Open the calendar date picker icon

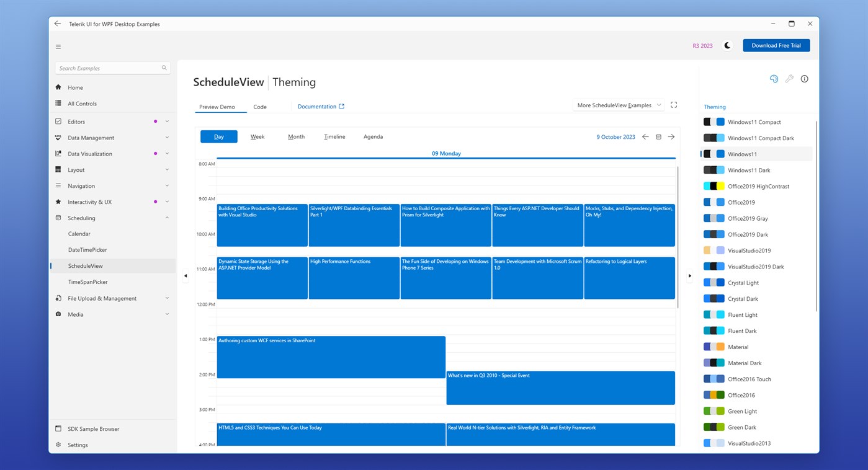(658, 136)
